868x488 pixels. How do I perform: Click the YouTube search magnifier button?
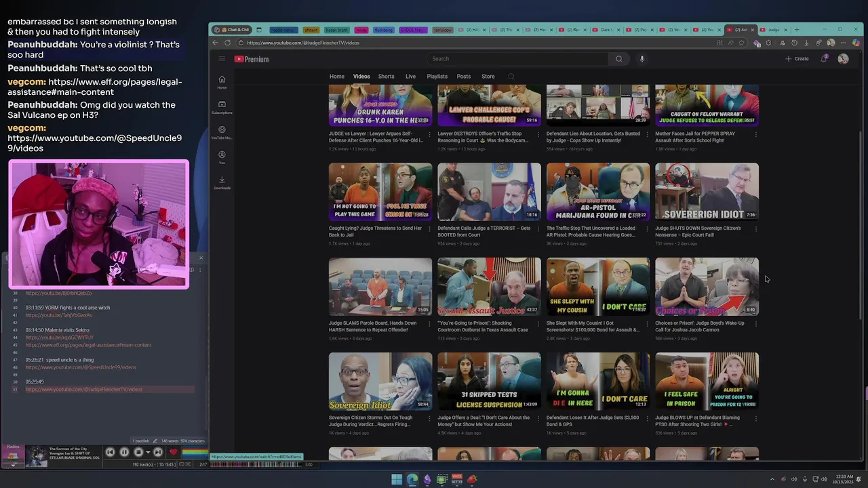pos(618,59)
